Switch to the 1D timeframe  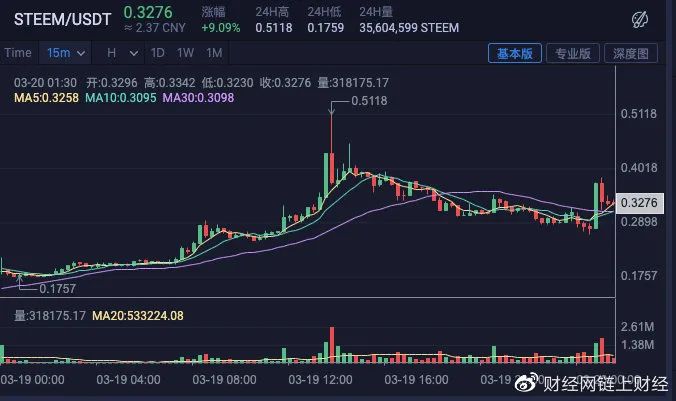(157, 53)
